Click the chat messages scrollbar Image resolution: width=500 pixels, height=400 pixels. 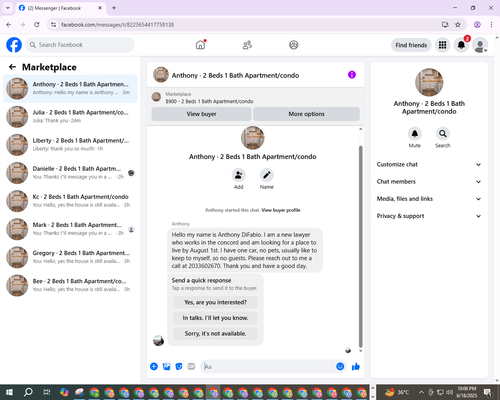(360, 247)
